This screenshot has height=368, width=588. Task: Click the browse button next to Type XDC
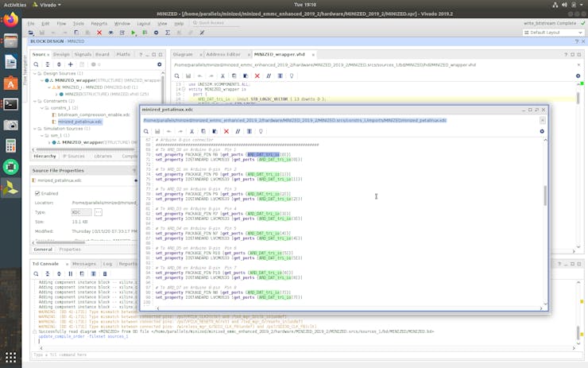[x=99, y=212]
